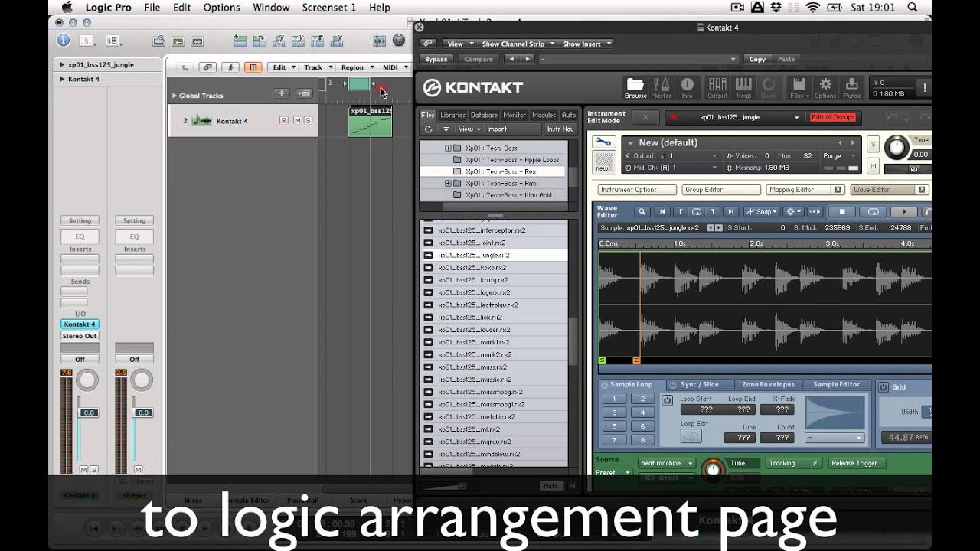Screen dimensions: 980x551
Task: Expand Global Tracks disclosure triangle
Action: [174, 96]
